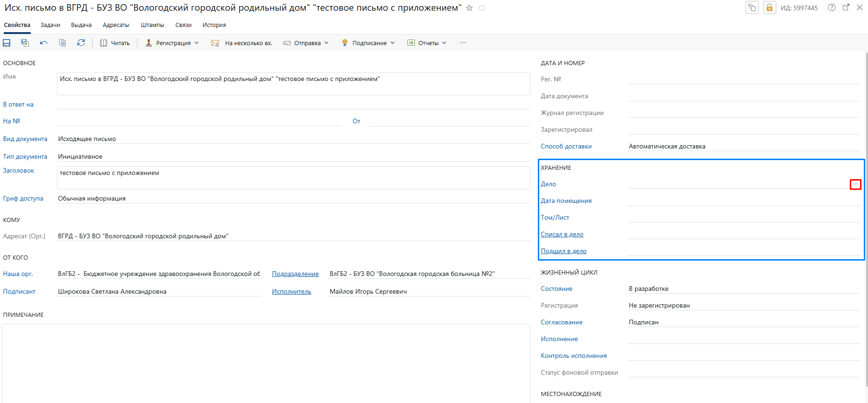Image resolution: width=868 pixels, height=403 pixels.
Task: Click the save (floppy disk) toolbar icon
Action: click(x=7, y=43)
